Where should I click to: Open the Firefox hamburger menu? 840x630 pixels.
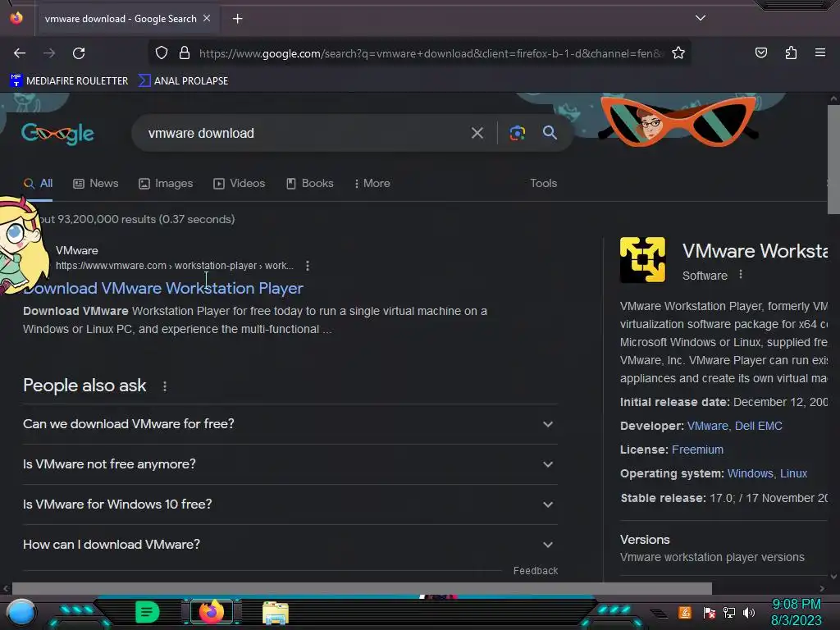[x=820, y=52]
